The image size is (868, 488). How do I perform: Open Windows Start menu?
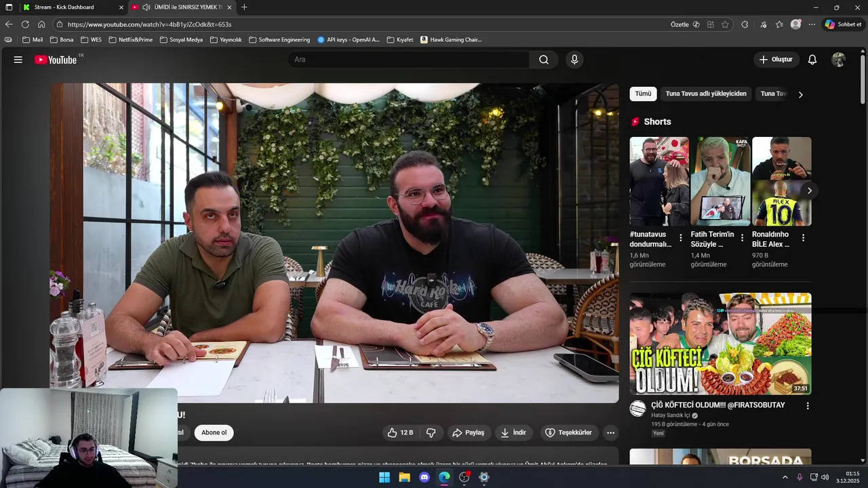[384, 477]
